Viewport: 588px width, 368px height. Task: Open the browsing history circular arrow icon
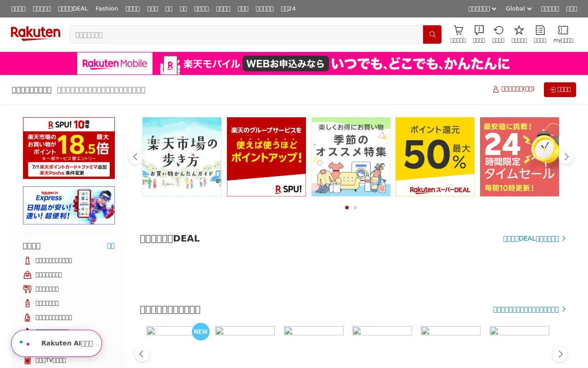coord(498,30)
